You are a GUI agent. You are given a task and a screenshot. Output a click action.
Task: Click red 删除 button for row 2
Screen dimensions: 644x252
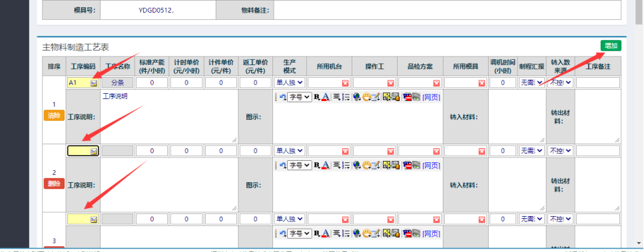(x=54, y=184)
